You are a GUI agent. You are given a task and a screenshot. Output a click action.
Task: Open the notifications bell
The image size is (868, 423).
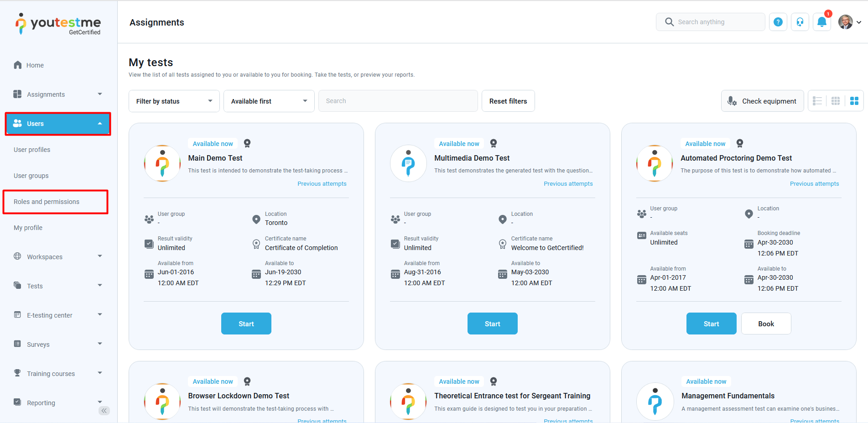tap(822, 22)
